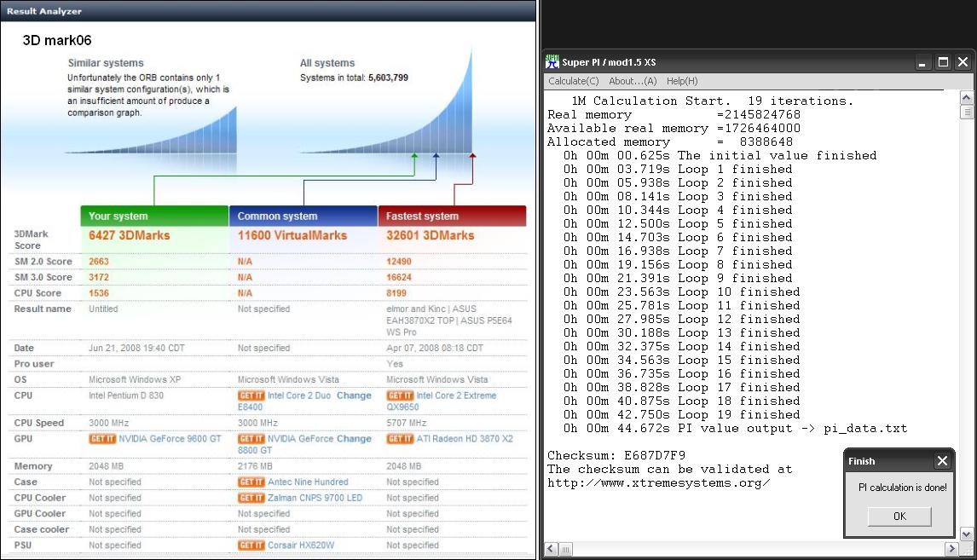
Task: Open the ATI Radeon HD 3870 X2 link
Action: (465, 438)
